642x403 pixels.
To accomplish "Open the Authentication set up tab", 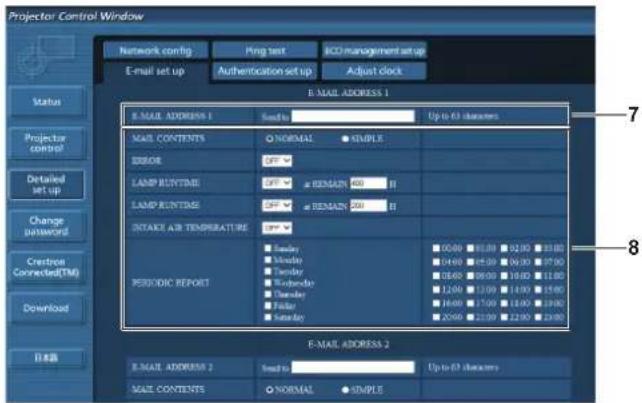I will 265,71.
